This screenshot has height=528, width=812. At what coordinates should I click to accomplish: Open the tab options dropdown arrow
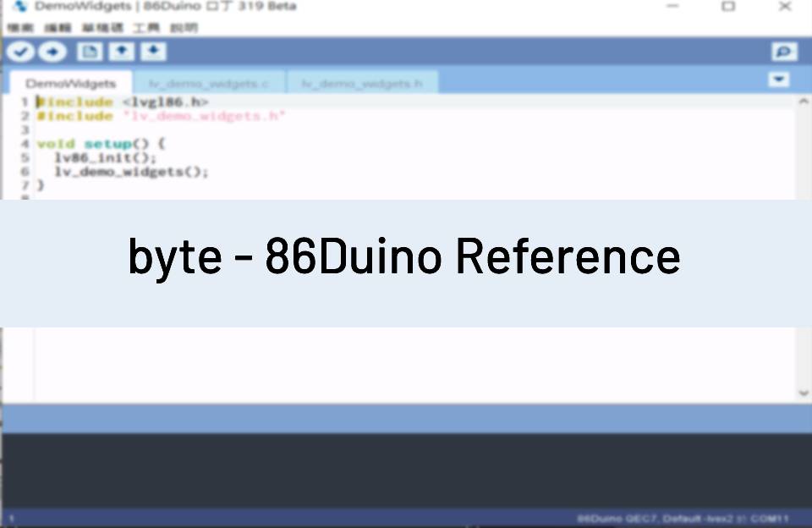(x=778, y=80)
